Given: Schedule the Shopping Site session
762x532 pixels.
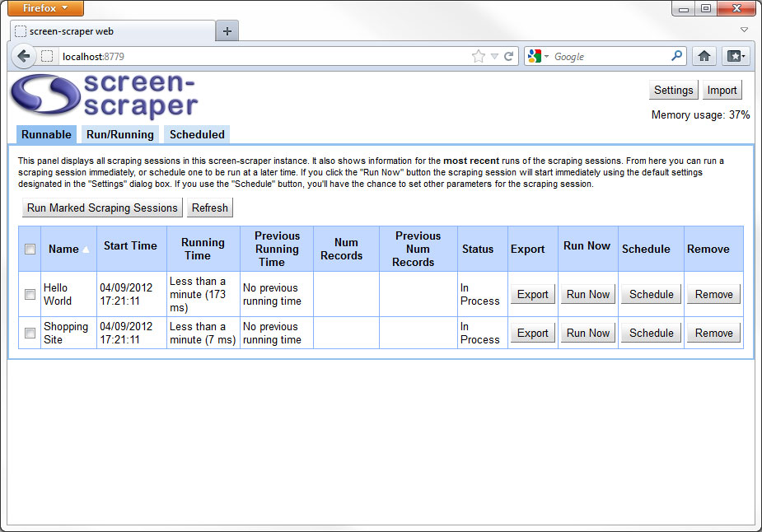Looking at the screenshot, I should [651, 334].
